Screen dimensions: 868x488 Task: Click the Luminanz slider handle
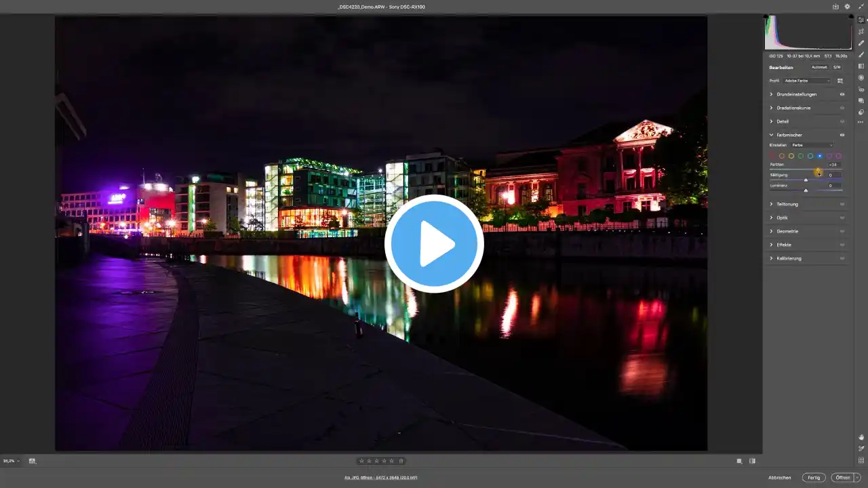(x=806, y=190)
